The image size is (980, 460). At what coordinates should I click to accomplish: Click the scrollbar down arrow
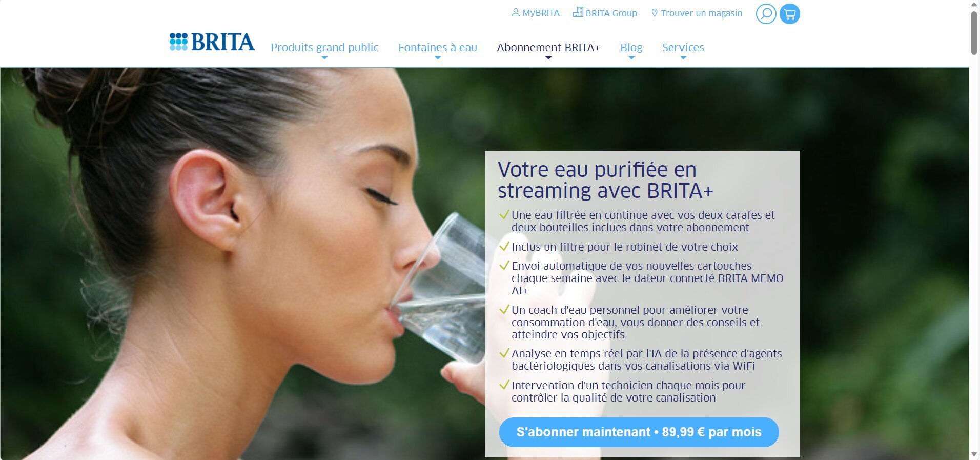(974, 455)
